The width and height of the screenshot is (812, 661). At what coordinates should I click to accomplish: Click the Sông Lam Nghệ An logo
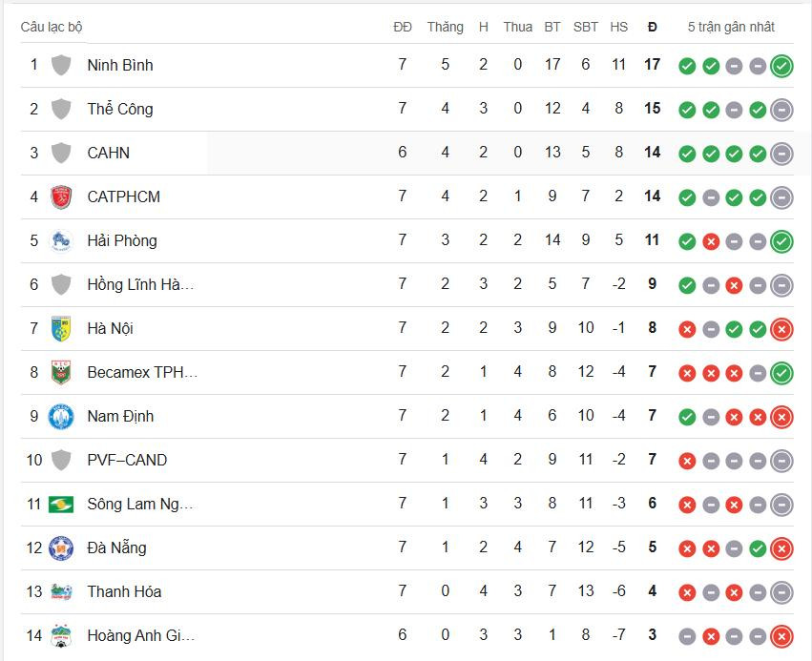point(61,504)
